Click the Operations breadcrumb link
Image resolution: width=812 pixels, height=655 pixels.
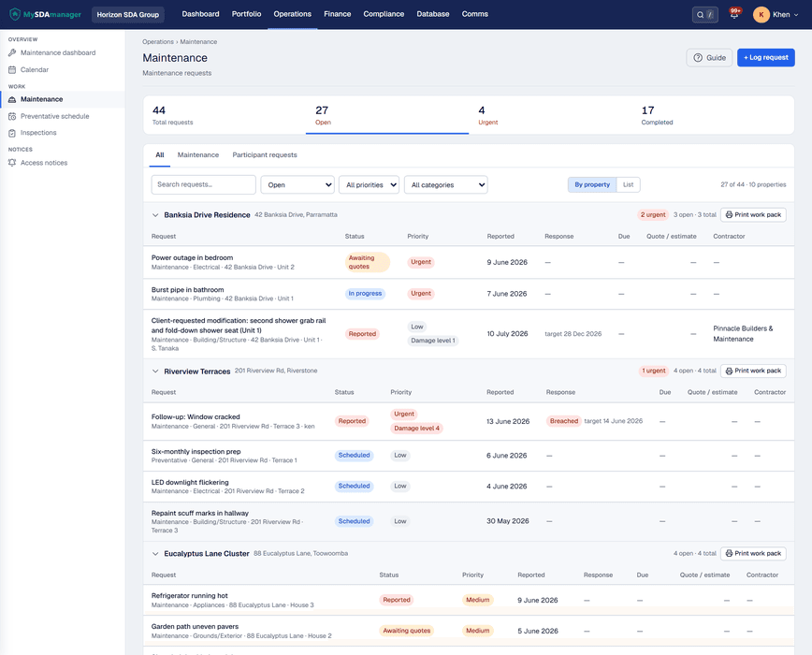tap(158, 41)
